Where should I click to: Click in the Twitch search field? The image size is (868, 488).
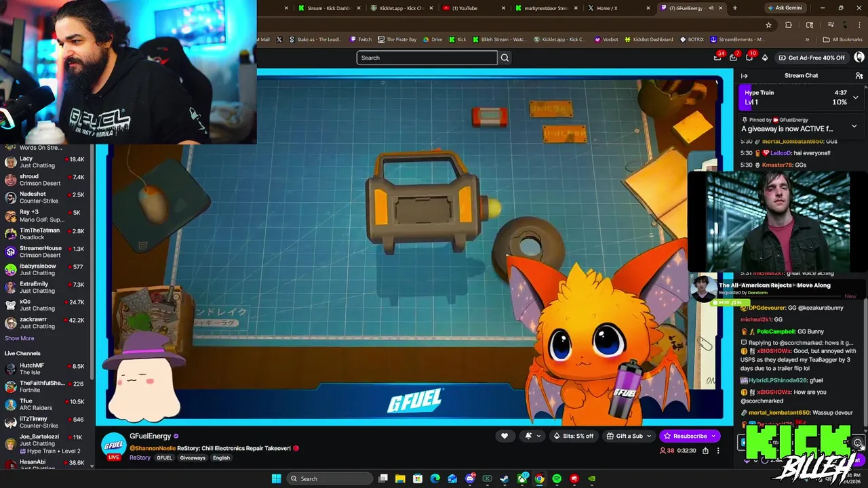427,58
